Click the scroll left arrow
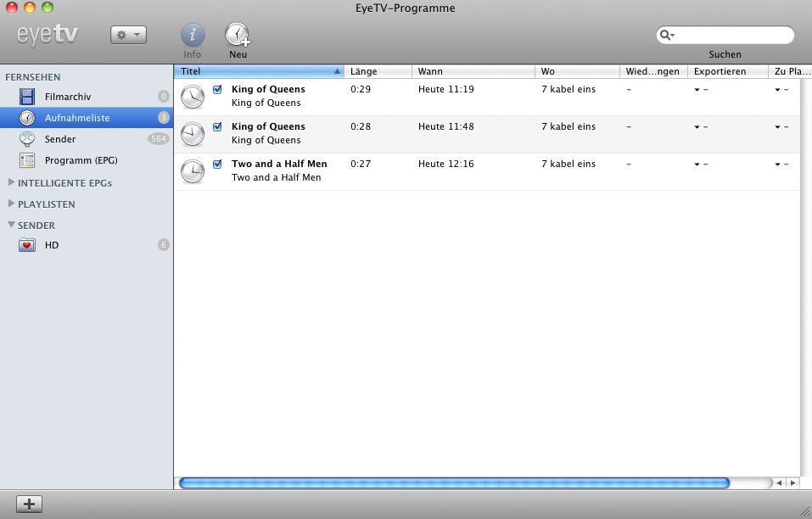 point(779,483)
